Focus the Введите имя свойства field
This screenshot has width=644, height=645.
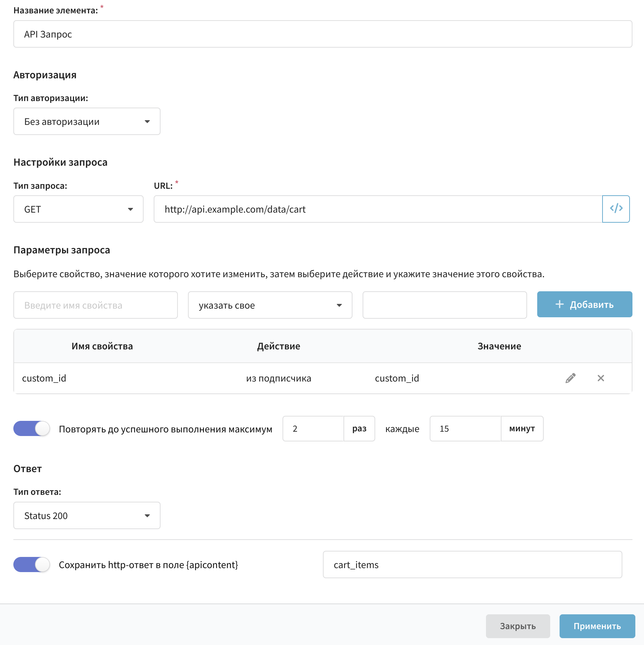[96, 305]
